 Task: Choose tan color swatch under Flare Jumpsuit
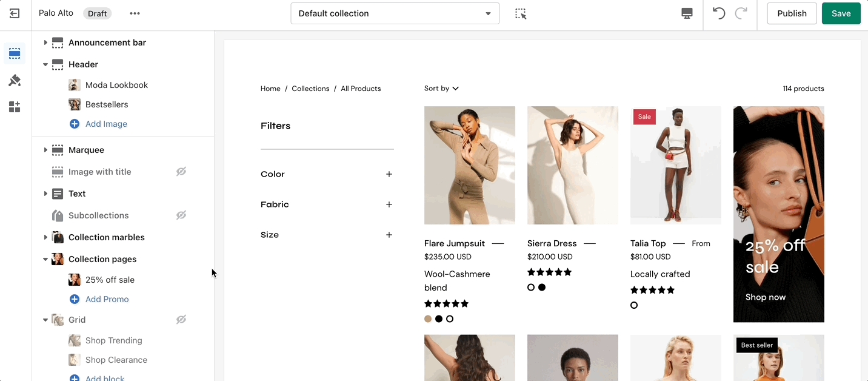point(428,319)
